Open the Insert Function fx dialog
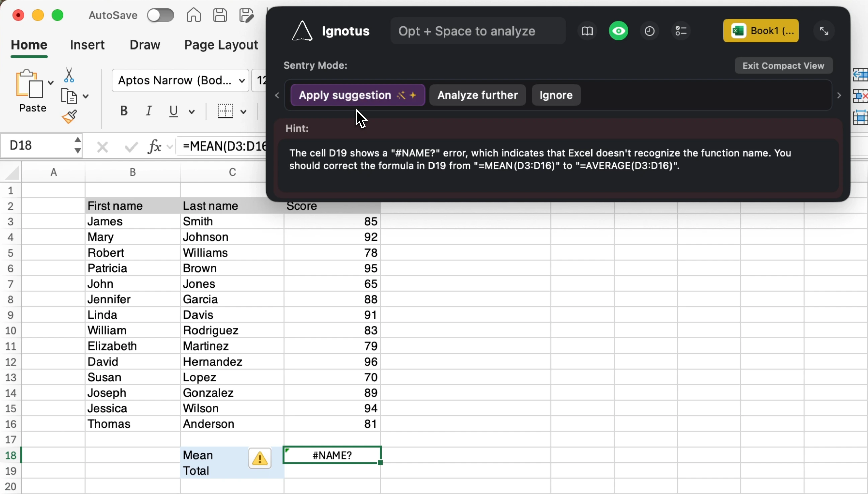868x494 pixels. pyautogui.click(x=155, y=146)
